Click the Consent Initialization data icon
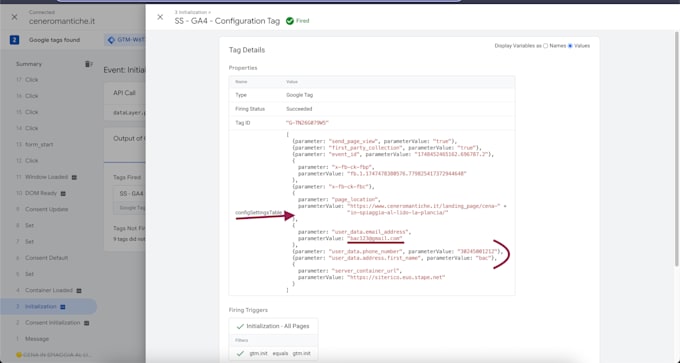The width and height of the screenshot is (680, 363). point(86,323)
